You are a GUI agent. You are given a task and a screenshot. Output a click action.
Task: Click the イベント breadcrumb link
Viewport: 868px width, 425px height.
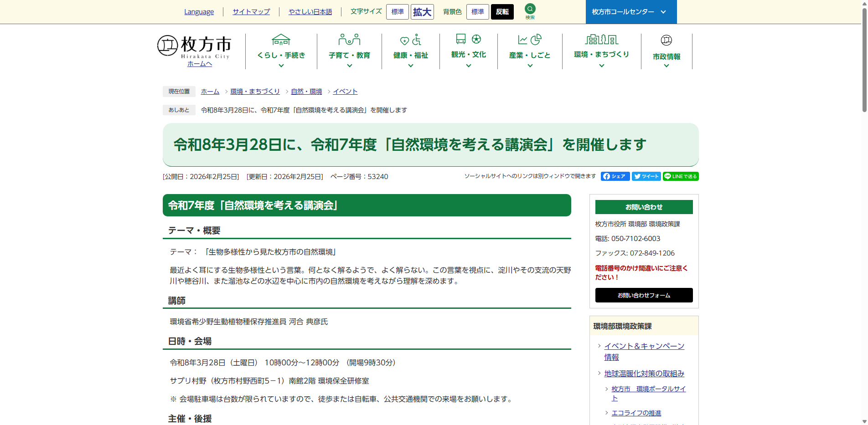(x=345, y=92)
